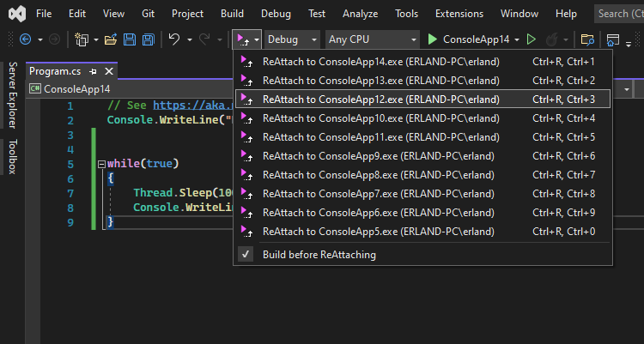Click the Navigate Forward arrow icon
The width and height of the screenshot is (644, 344).
(x=54, y=39)
